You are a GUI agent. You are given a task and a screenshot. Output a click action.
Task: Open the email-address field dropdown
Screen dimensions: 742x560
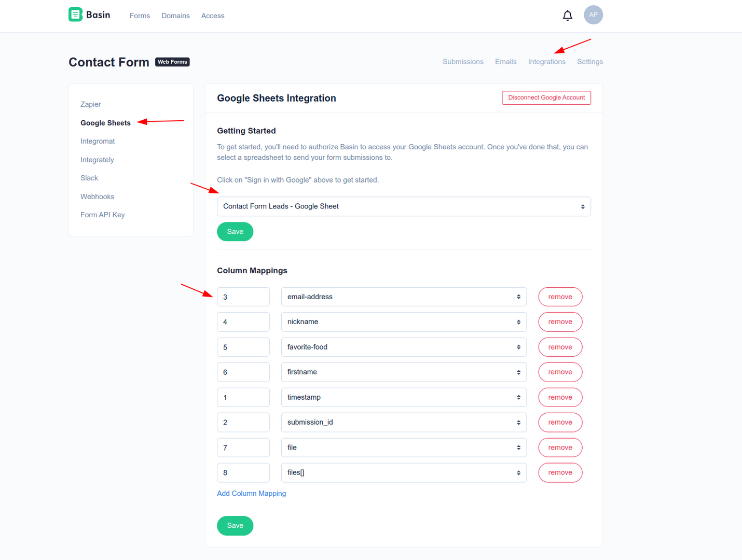[x=404, y=297]
